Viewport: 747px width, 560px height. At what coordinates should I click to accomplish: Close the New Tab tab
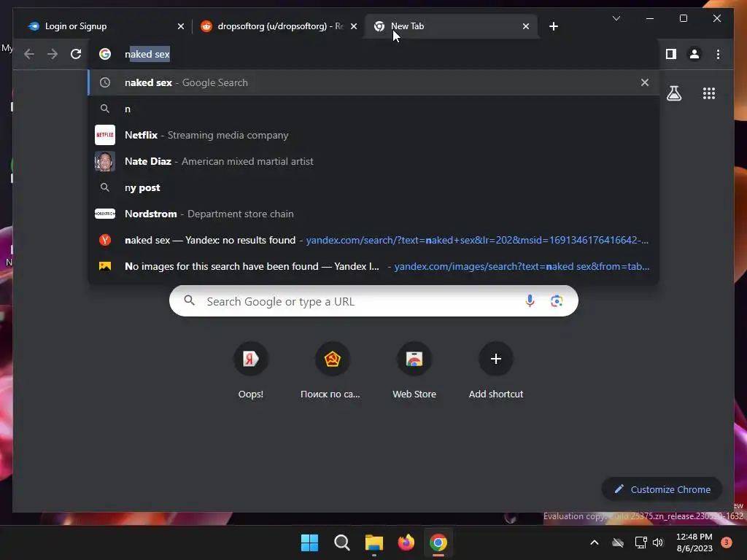[x=525, y=26]
